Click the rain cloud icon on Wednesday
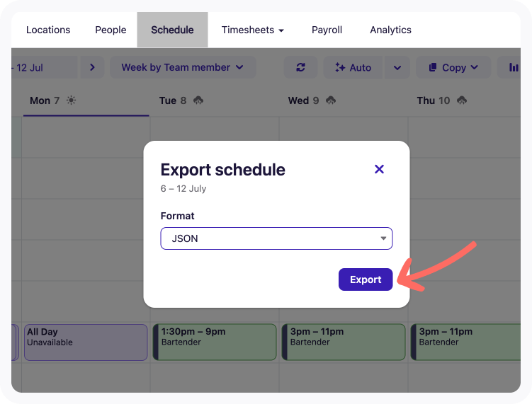 331,100
